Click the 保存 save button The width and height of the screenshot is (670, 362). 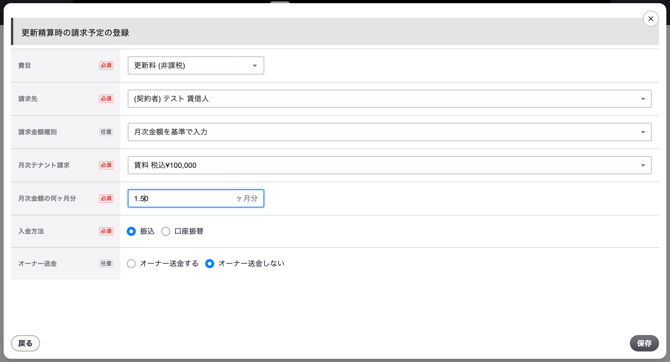coord(644,343)
